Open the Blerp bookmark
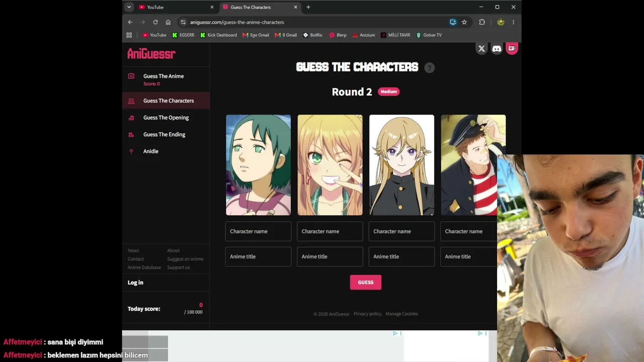Viewport: 644px width, 362px height. (338, 35)
